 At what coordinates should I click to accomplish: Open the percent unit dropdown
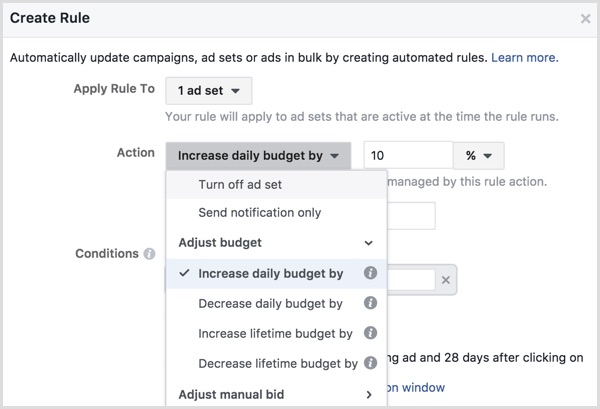[x=478, y=155]
